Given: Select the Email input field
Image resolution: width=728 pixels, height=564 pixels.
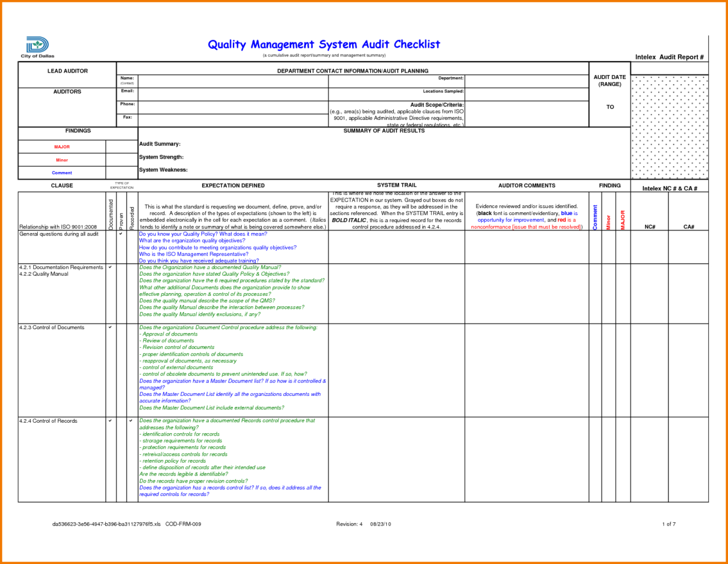Looking at the screenshot, I should pyautogui.click(x=232, y=92).
